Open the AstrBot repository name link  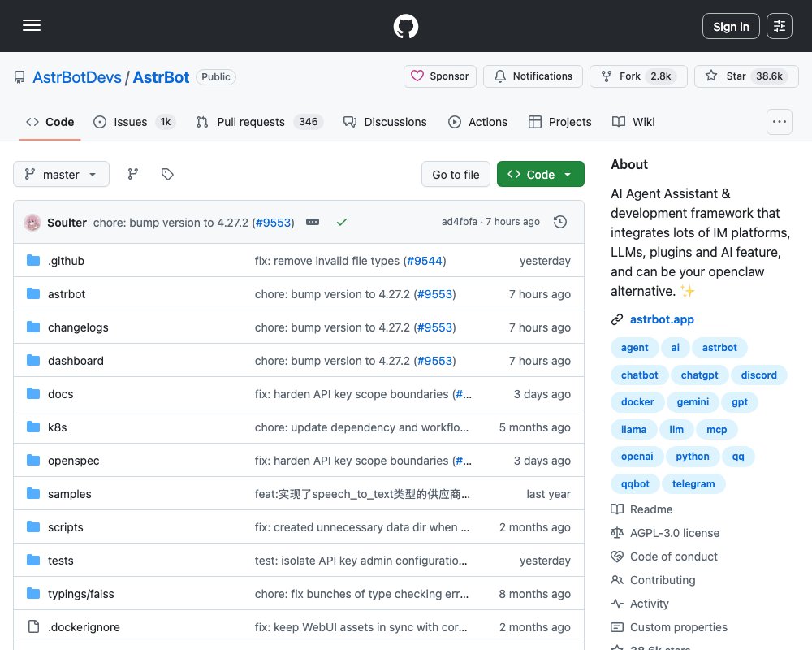click(161, 77)
